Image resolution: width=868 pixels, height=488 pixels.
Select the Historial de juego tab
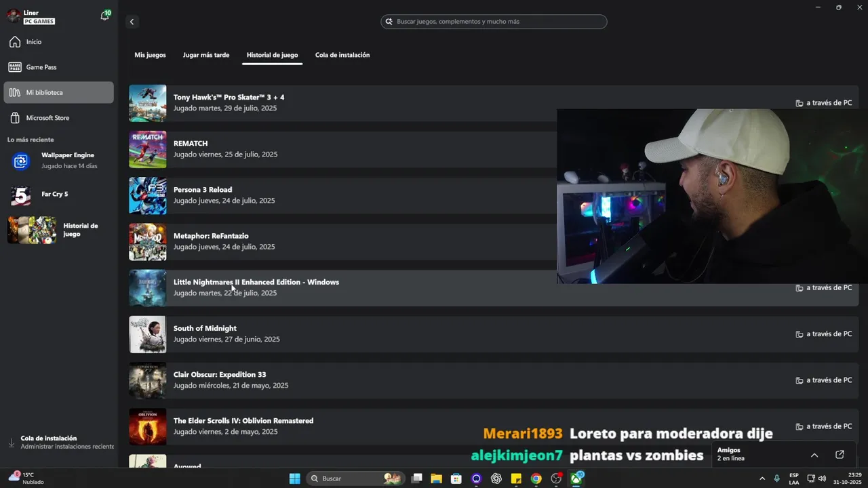coord(272,55)
